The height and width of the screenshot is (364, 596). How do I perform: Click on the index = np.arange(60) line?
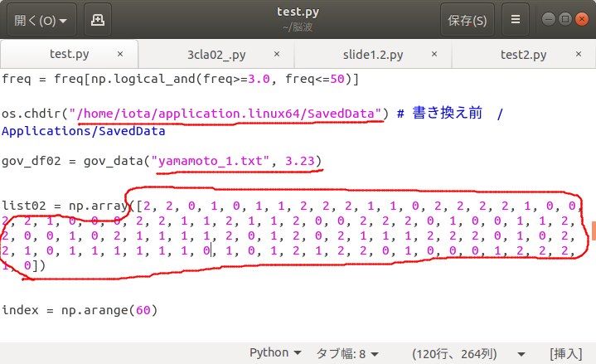click(79, 310)
